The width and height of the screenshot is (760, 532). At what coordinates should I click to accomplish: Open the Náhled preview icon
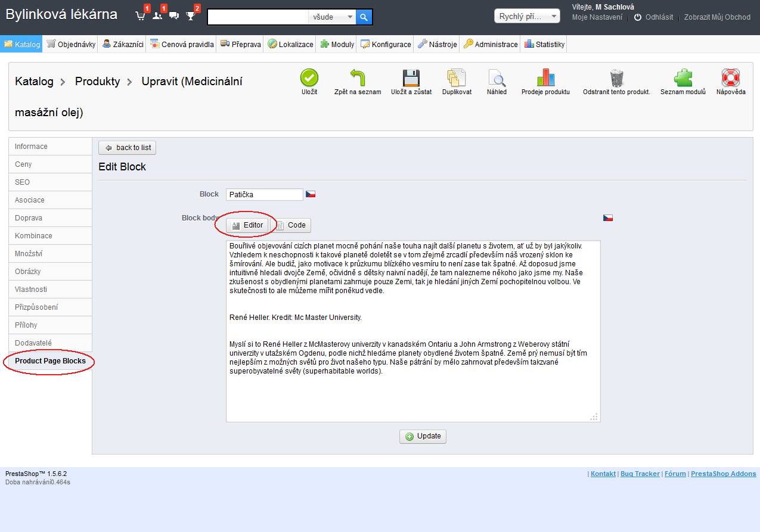point(497,77)
